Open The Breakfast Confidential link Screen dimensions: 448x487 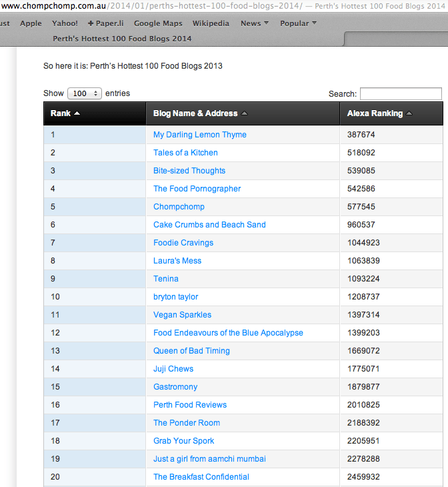click(201, 477)
